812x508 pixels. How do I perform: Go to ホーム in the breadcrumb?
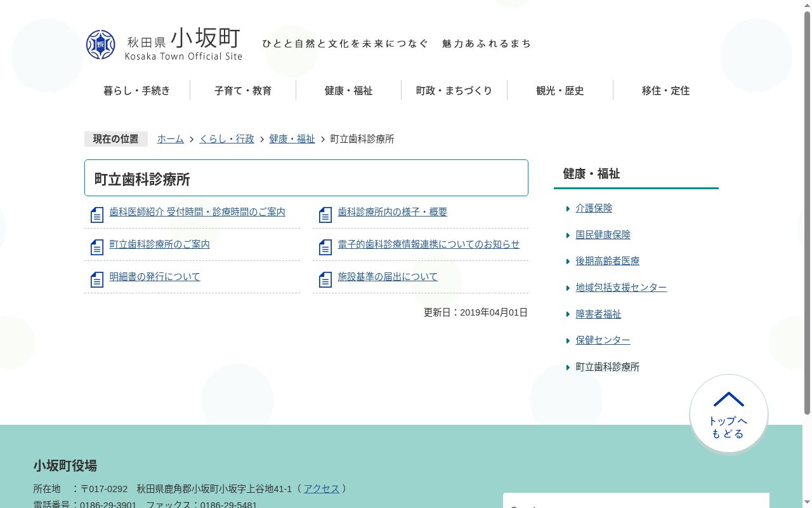(171, 139)
